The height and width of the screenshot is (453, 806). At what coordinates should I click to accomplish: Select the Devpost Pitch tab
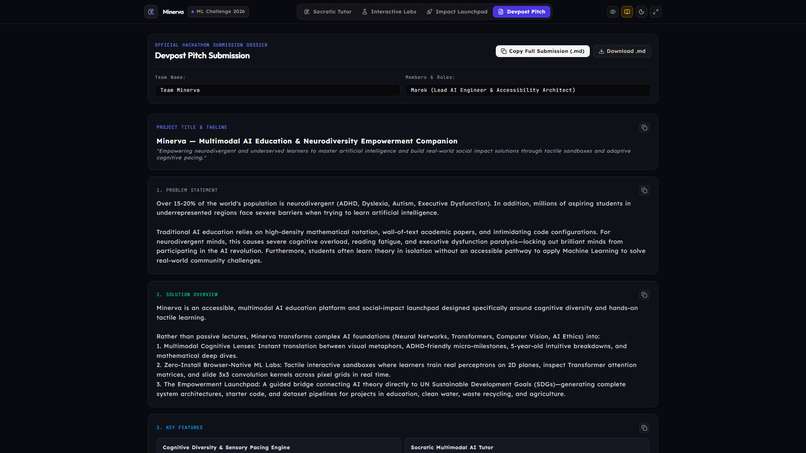[x=521, y=11]
